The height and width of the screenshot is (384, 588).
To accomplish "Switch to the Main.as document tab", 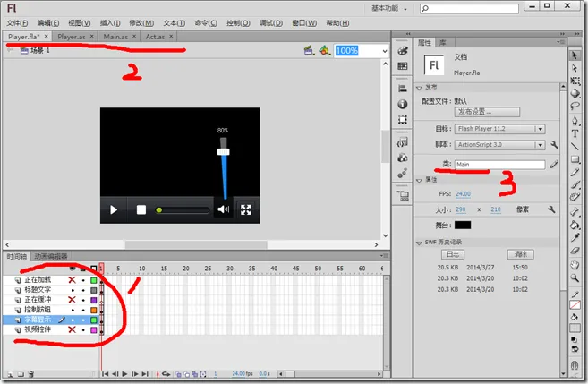I will click(x=116, y=37).
